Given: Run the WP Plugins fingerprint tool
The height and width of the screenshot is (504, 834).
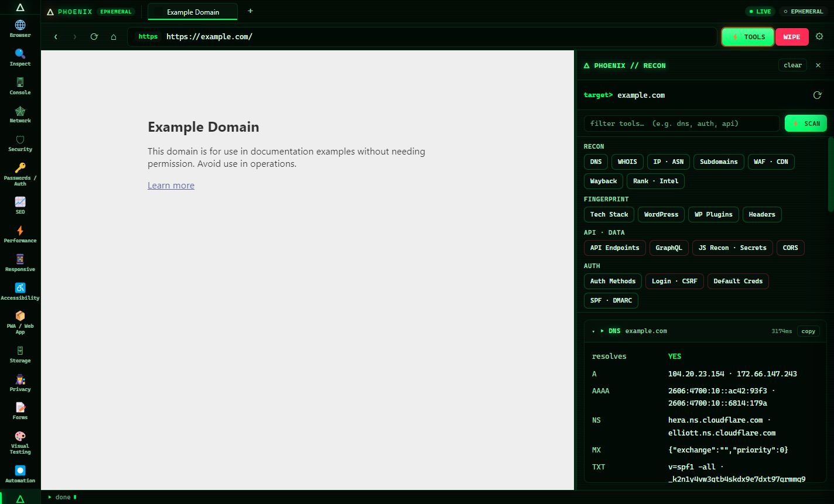Looking at the screenshot, I should (x=713, y=214).
